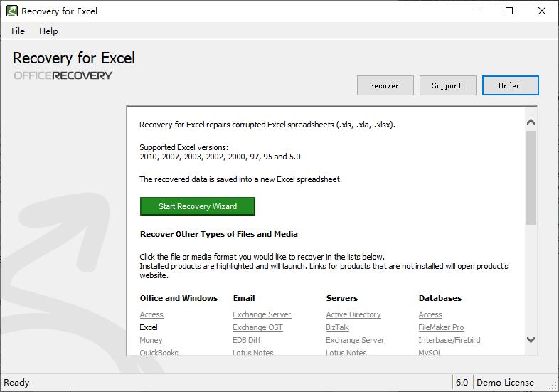Image resolution: width=559 pixels, height=392 pixels.
Task: Open Access link under Office and Windows
Action: 151,314
